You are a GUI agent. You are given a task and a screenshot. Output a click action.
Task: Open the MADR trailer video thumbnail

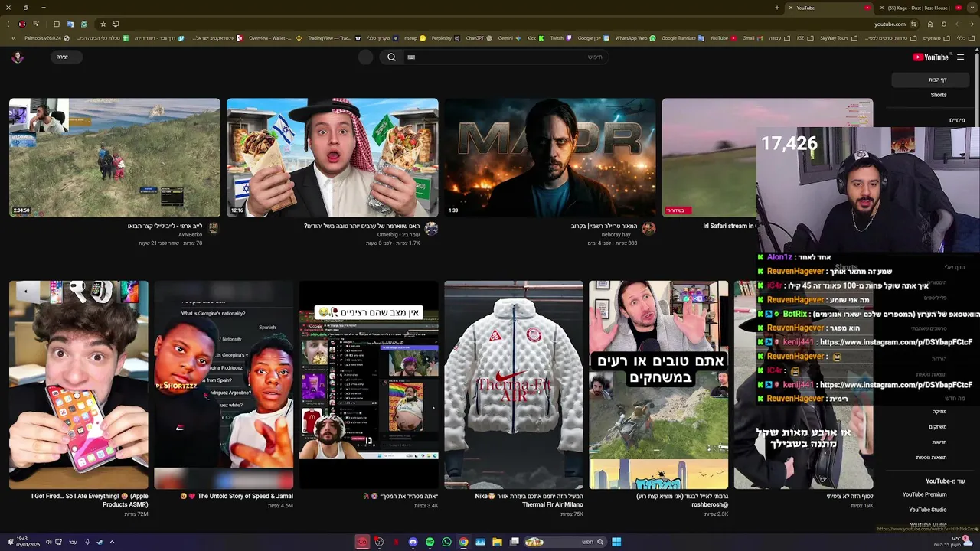[550, 158]
